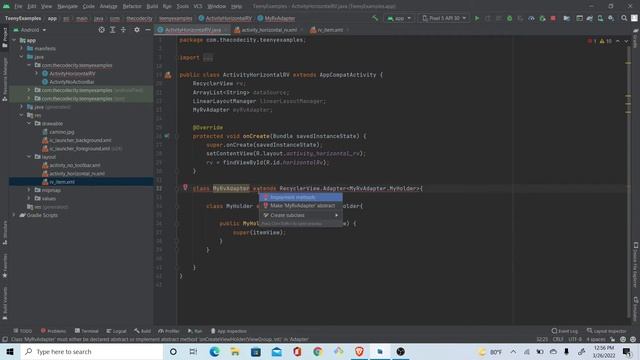This screenshot has width=640, height=360.
Task: Open the Project vertical side tab
Action: [x=4, y=38]
